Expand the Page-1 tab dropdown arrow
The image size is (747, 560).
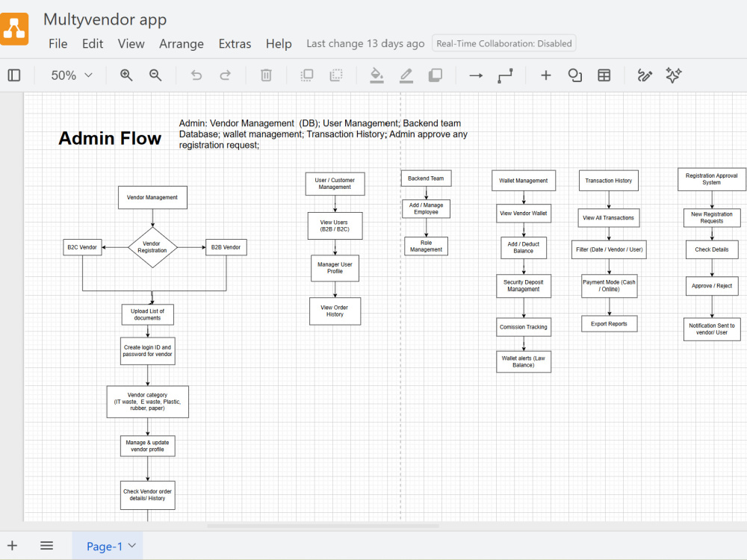[x=132, y=546]
